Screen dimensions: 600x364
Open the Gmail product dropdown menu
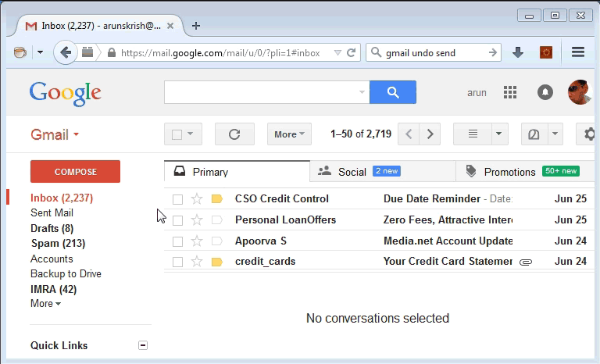coord(55,134)
